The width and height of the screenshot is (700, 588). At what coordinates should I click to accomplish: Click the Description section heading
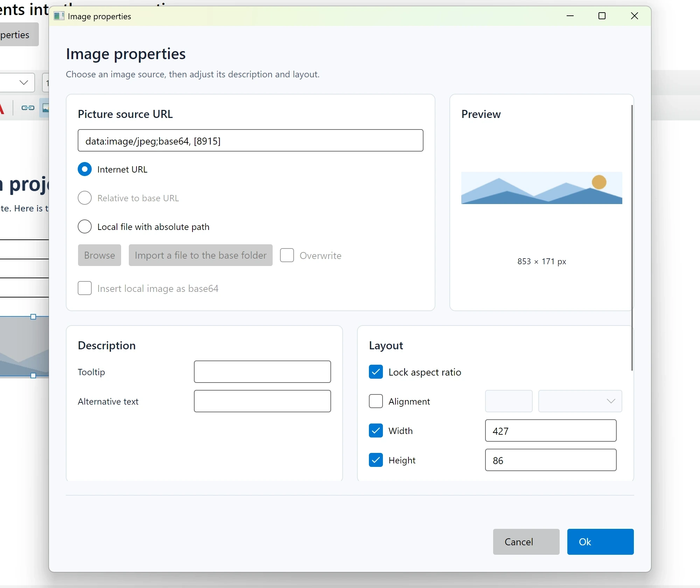107,345
